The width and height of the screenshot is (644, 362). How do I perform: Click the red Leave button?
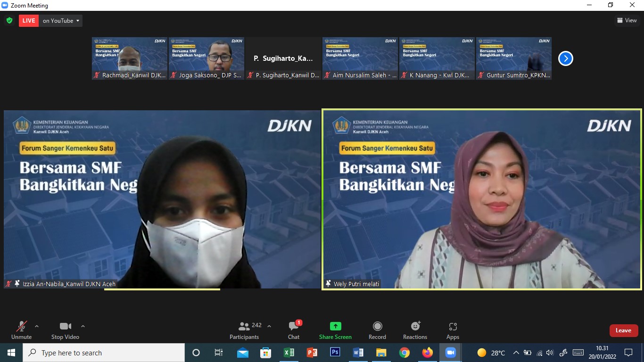(623, 330)
